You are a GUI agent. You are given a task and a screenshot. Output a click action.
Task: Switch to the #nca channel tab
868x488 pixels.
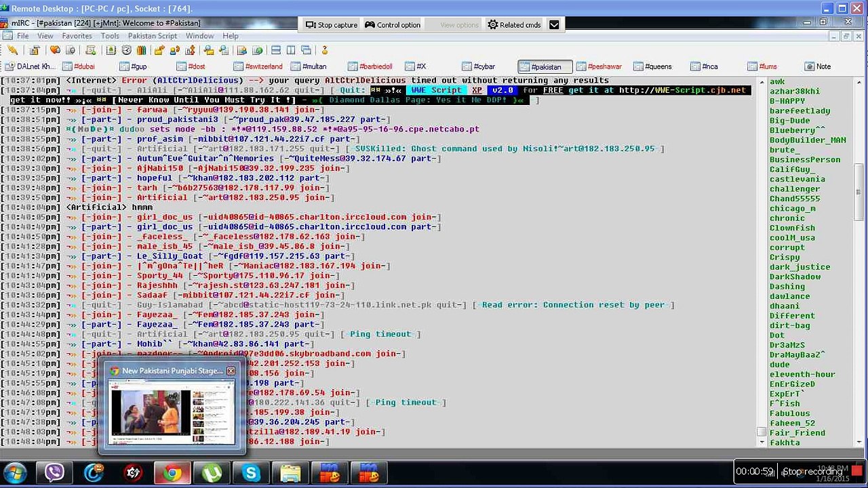705,66
